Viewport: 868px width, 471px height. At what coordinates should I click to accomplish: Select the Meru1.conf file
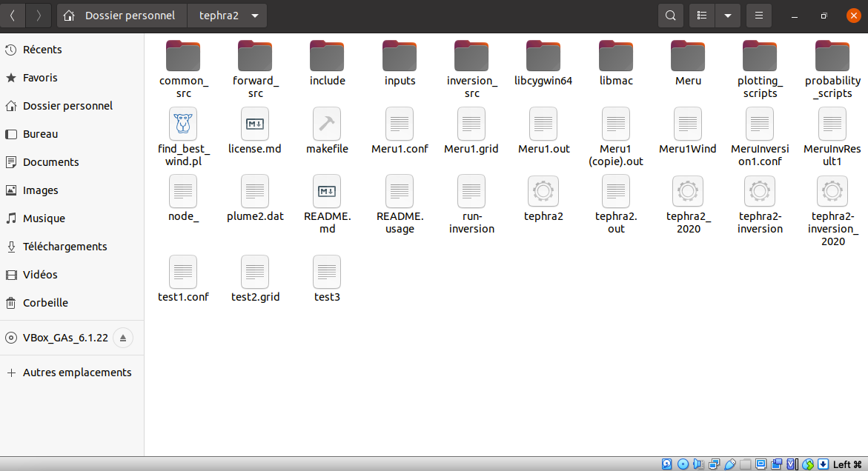pos(400,124)
